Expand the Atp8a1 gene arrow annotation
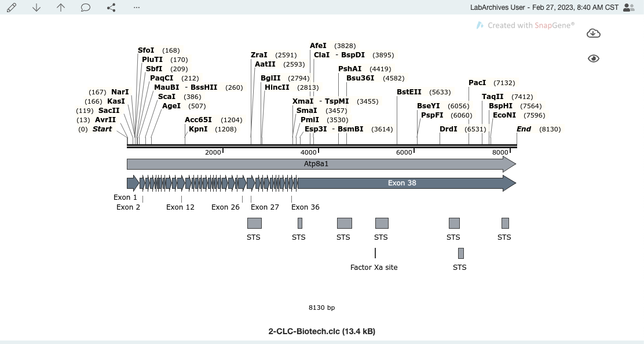644x344 pixels. click(x=316, y=164)
